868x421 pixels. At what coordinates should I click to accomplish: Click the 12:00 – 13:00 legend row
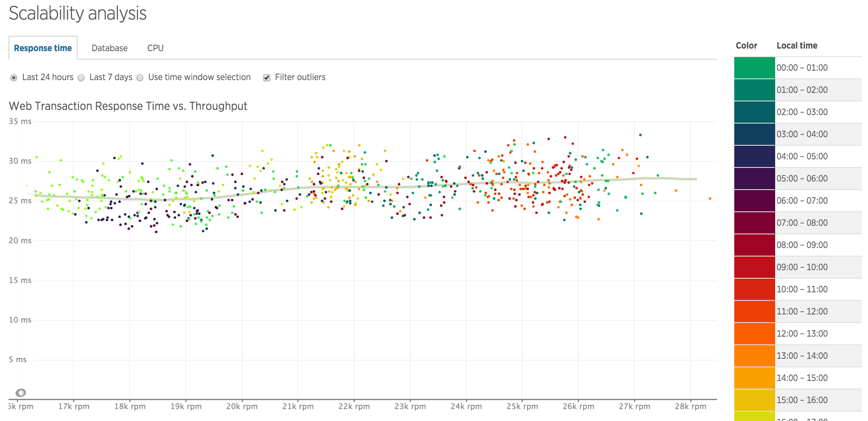[x=798, y=334]
